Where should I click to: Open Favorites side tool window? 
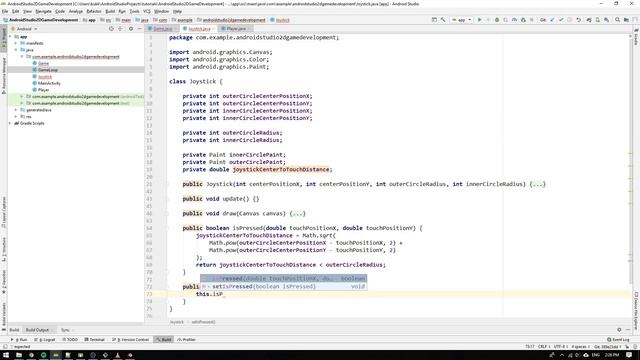(x=4, y=282)
